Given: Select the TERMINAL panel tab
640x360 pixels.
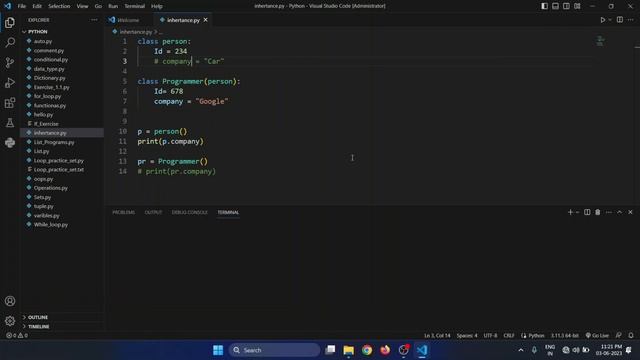Looking at the screenshot, I should click(228, 212).
